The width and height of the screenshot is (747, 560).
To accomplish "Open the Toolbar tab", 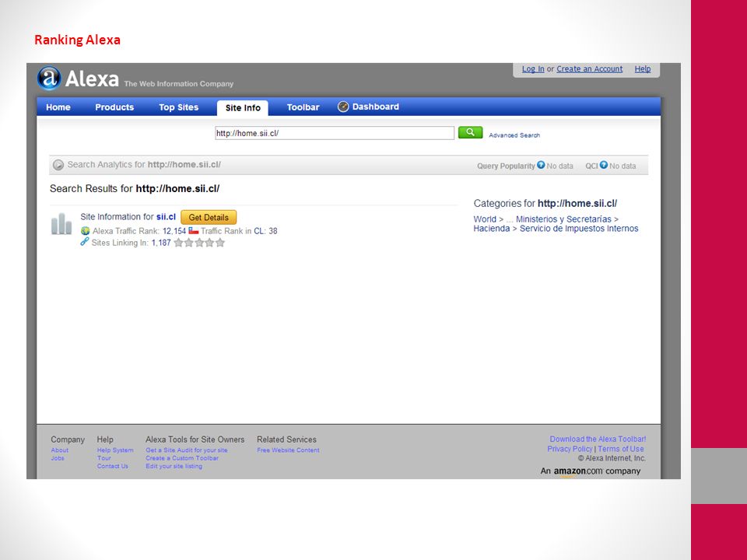I will [303, 107].
